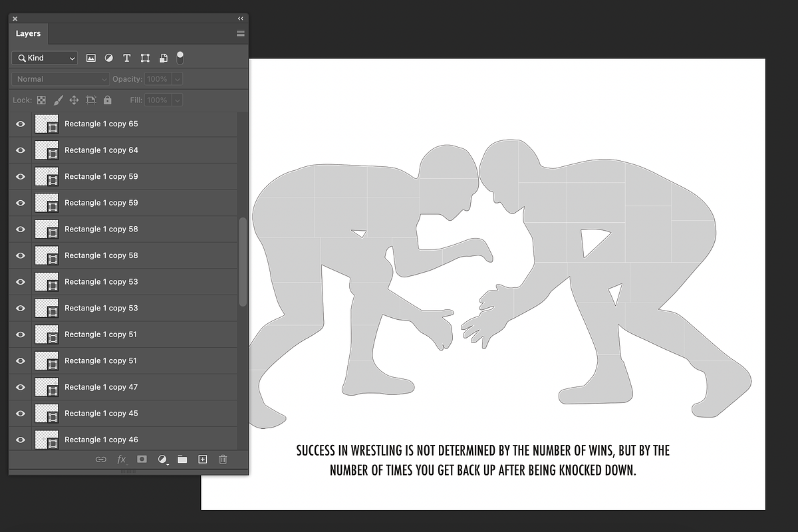Hide Rectangle 1 copy 47 layer
Screen dimensions: 798x532
coord(21,387)
